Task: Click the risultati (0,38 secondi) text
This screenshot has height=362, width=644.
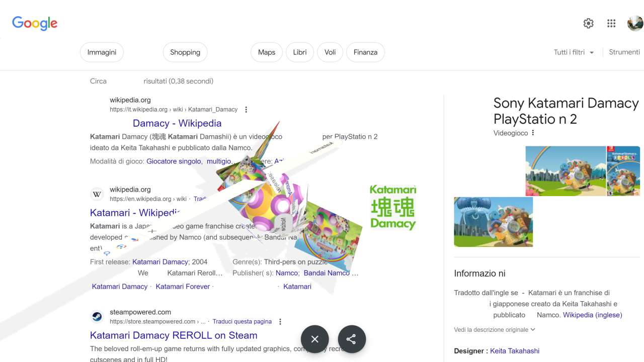Action: click(x=178, y=81)
